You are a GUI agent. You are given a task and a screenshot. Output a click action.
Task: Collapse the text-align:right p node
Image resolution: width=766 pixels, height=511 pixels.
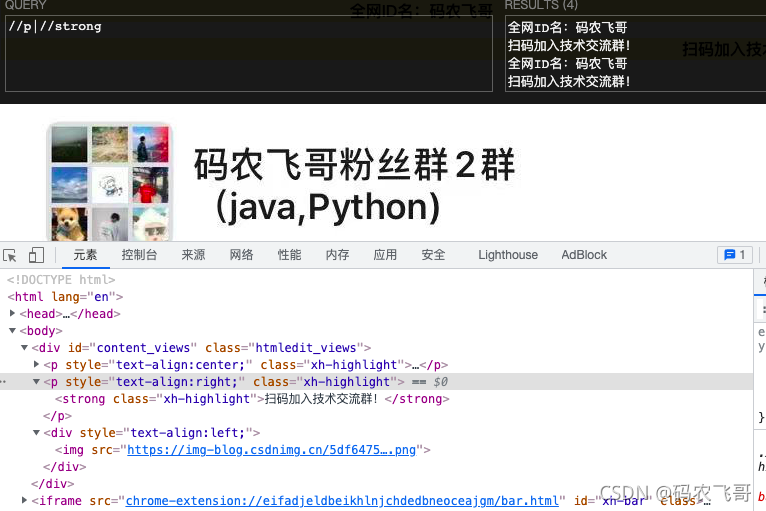pos(36,382)
